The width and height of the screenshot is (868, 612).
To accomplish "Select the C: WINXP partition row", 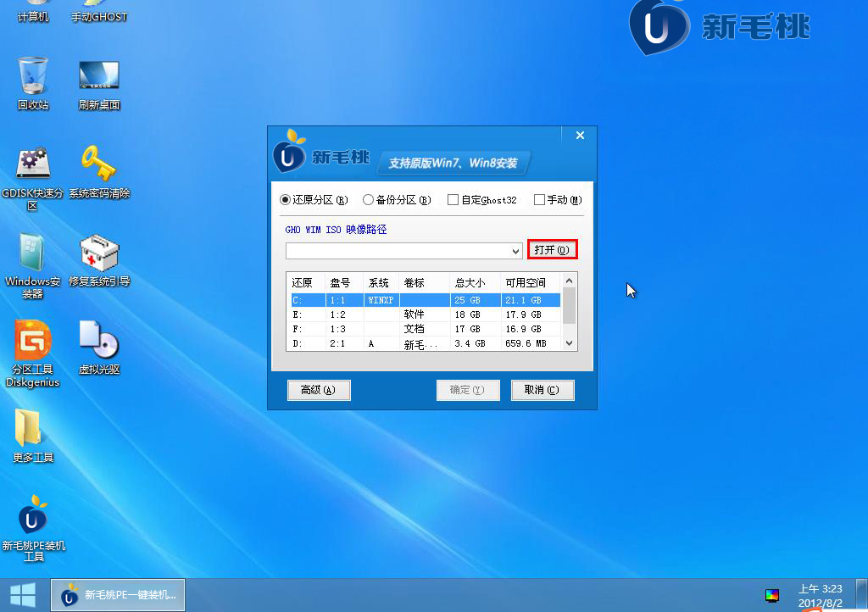I will pos(426,300).
